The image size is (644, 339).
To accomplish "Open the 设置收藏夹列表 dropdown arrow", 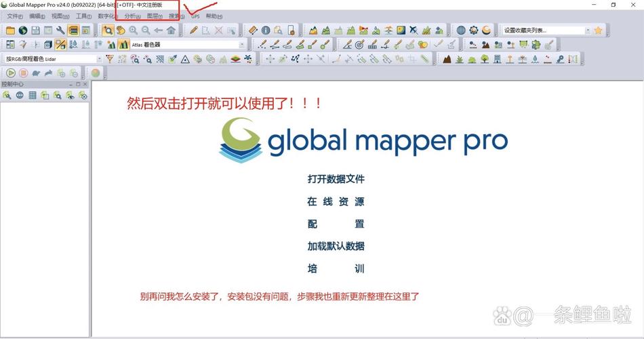I will click(588, 31).
